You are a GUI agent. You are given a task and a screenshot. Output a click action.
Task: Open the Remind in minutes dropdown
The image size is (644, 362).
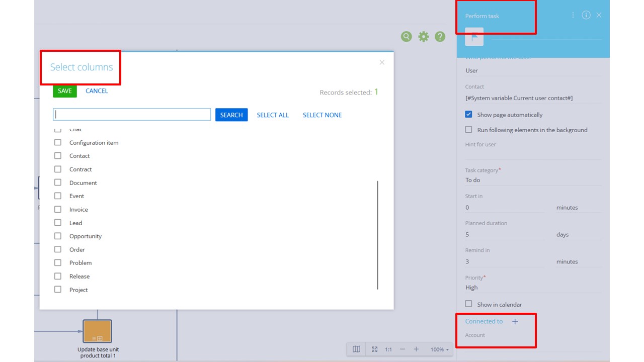[x=579, y=261]
